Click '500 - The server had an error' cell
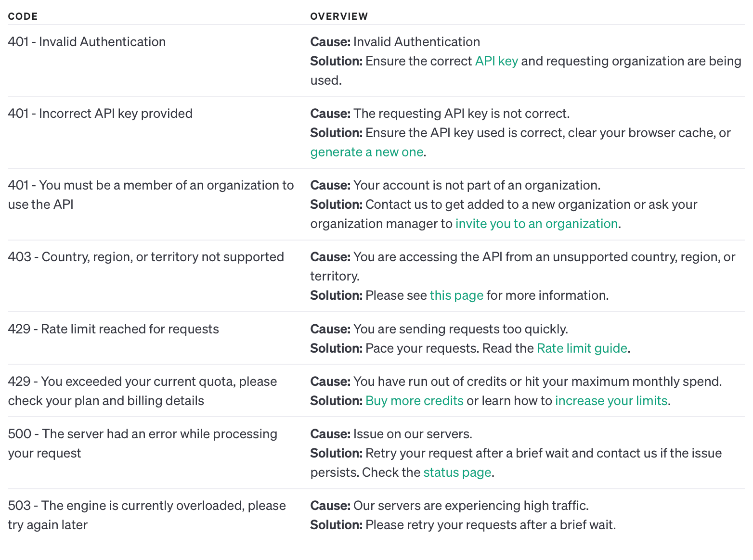This screenshot has height=560, width=753. tap(143, 434)
